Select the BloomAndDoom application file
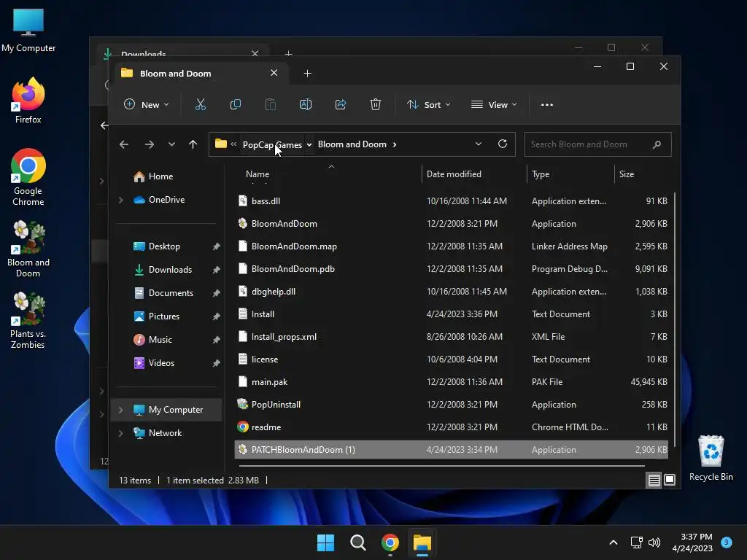This screenshot has width=747, height=560. coord(451,224)
